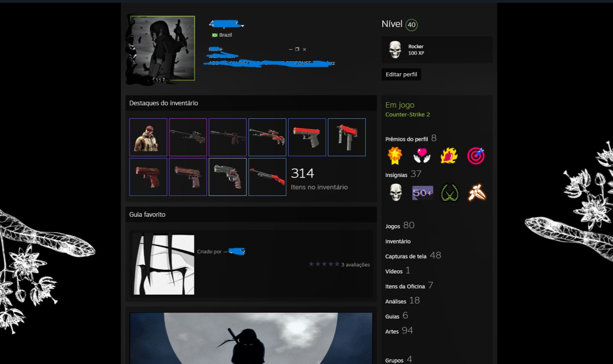View the red Desert Eagle in purple slot
The width and height of the screenshot is (613, 364).
188,177
